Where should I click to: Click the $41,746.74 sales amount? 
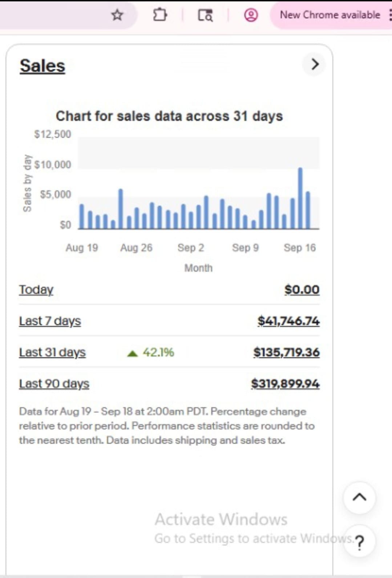pyautogui.click(x=288, y=321)
